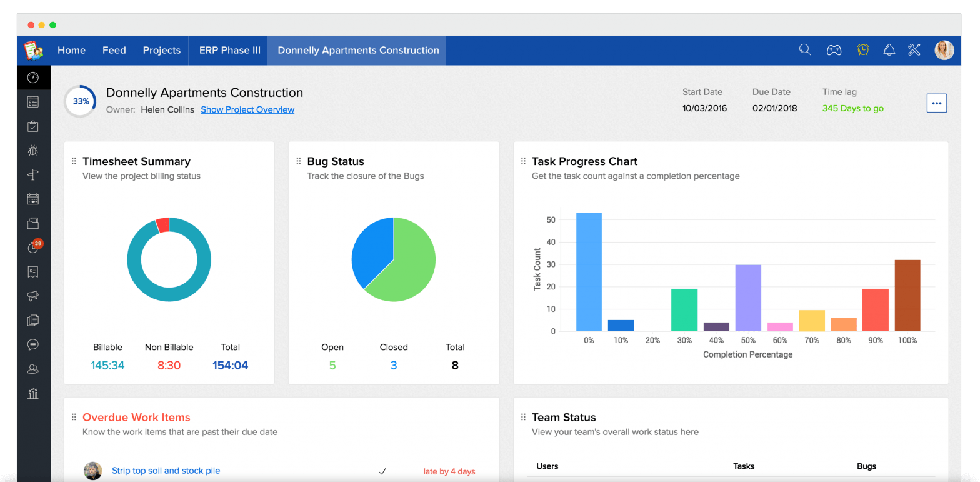
Task: Open the Feed menu item
Action: 114,50
